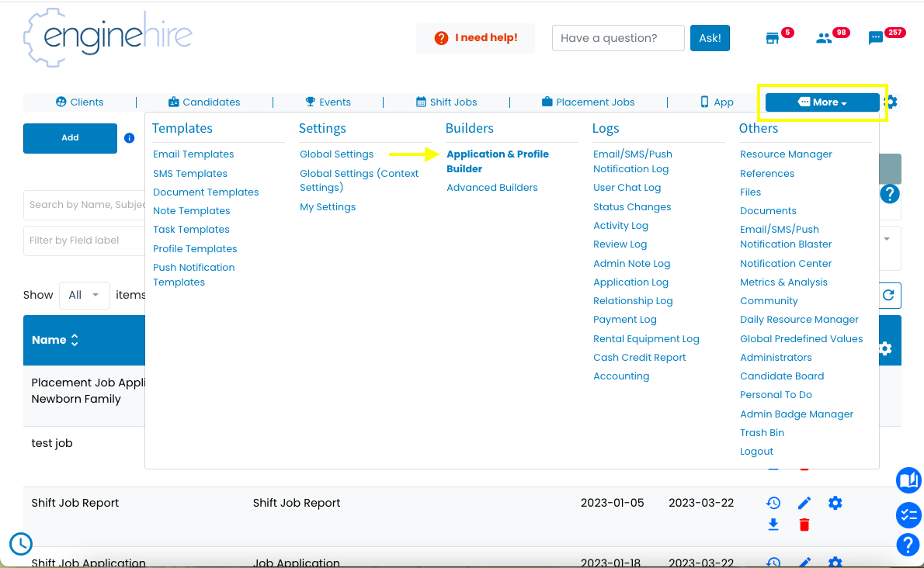924x568 pixels.
Task: Click the Filter by Field label input
Action: (85, 241)
